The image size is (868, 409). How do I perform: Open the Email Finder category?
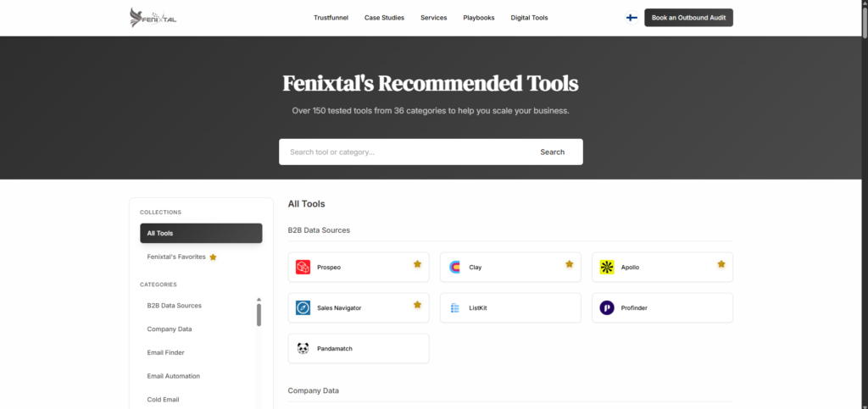click(165, 352)
